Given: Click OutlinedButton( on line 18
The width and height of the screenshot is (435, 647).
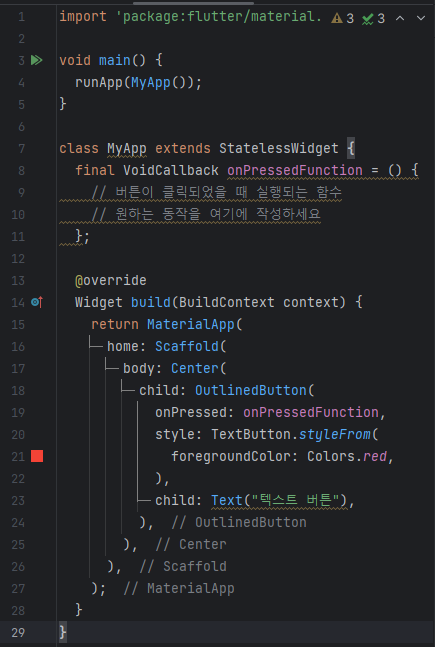Looking at the screenshot, I should click(255, 390).
